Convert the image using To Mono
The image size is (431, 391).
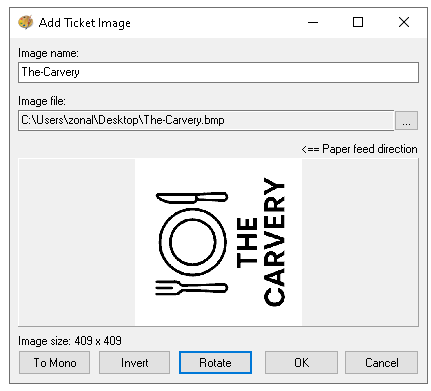[x=55, y=362]
